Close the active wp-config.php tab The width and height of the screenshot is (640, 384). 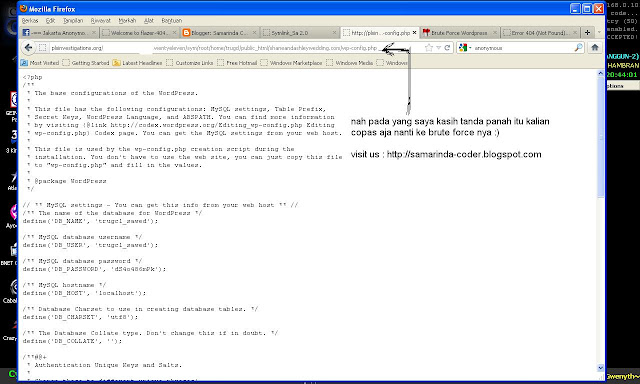coord(415,33)
